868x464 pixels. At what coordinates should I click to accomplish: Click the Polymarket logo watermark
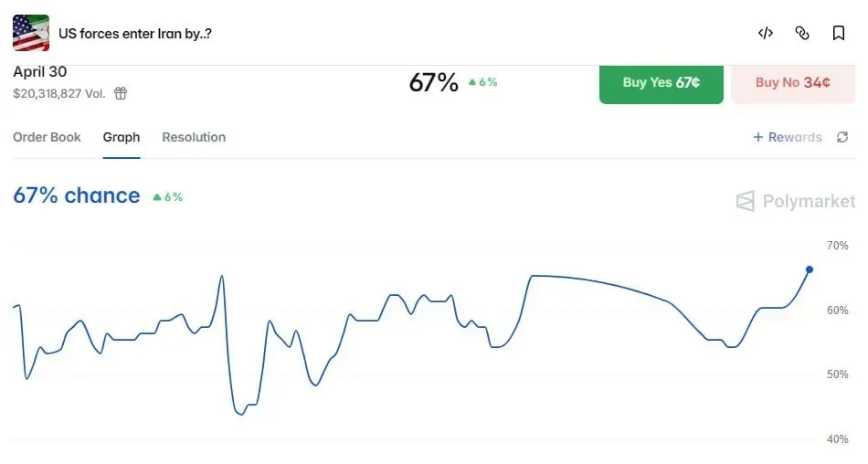[x=796, y=201]
